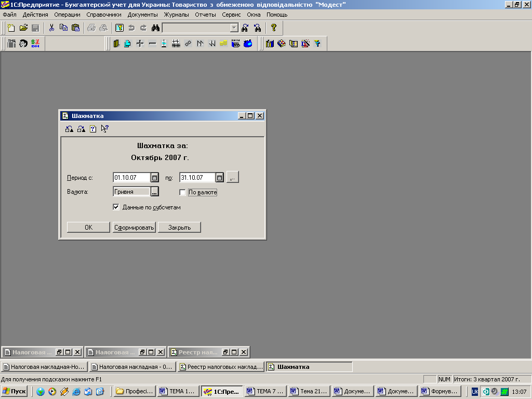532x399 pixels.
Task: Click the yellow question mark Help icon
Action: 274,28
